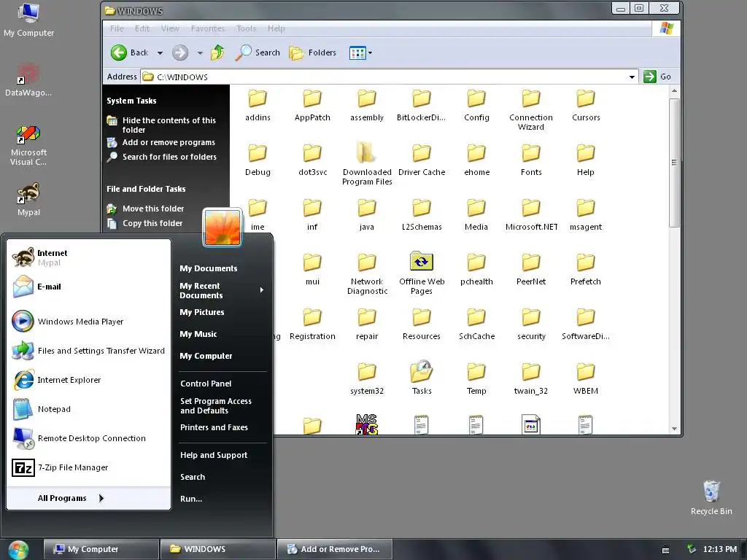Open Files and Settings Transfer Wizard

(x=89, y=351)
